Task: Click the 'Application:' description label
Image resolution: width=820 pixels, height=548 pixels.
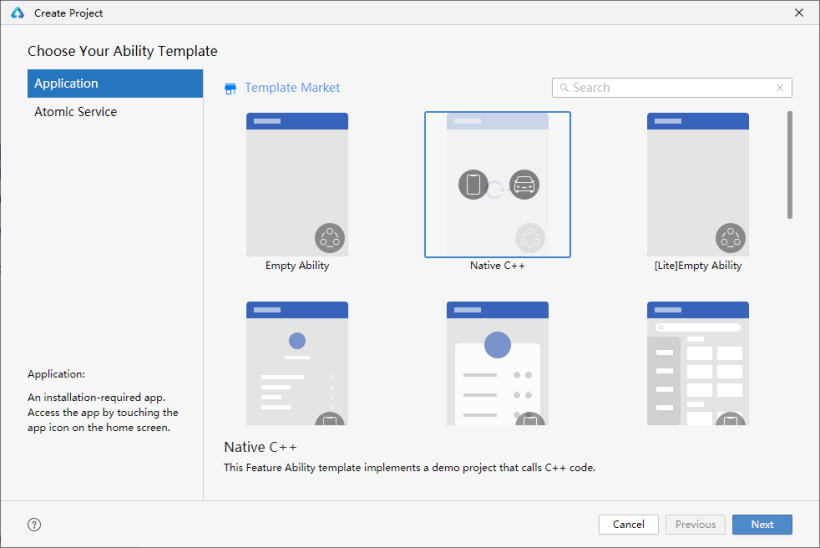Action: (x=56, y=374)
